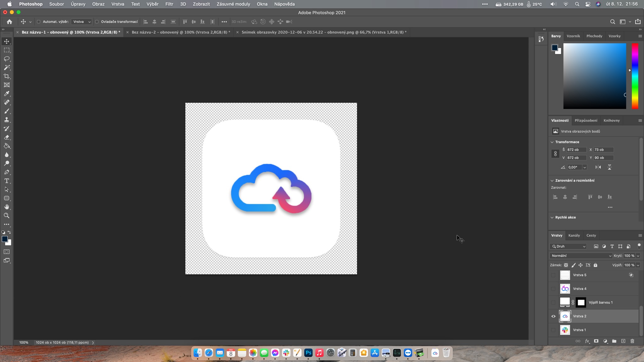Select the Lasso tool

click(7, 59)
